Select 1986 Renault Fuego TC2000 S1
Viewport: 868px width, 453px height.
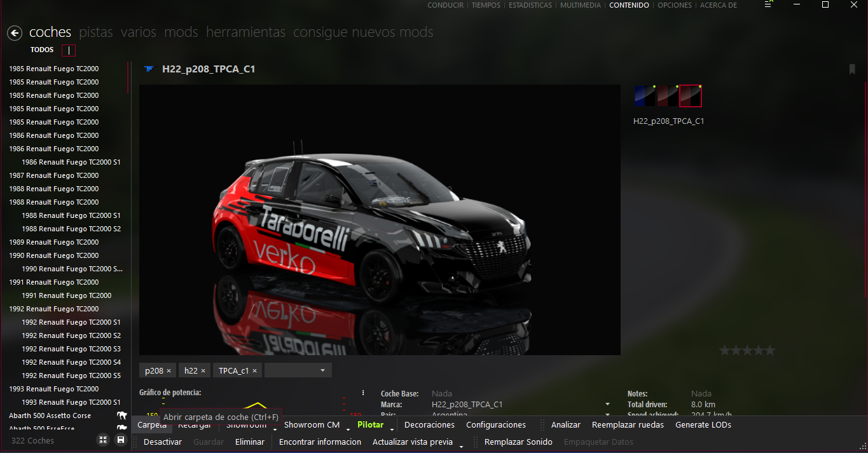pyautogui.click(x=71, y=162)
